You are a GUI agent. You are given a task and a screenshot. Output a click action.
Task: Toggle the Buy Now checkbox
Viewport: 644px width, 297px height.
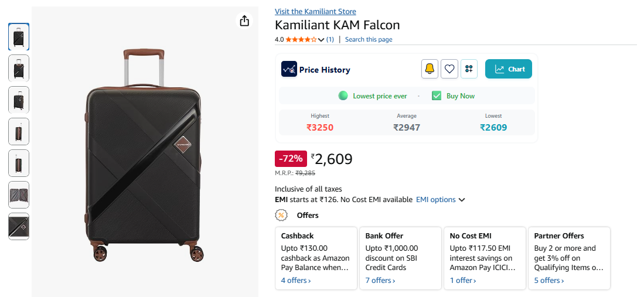click(x=437, y=95)
